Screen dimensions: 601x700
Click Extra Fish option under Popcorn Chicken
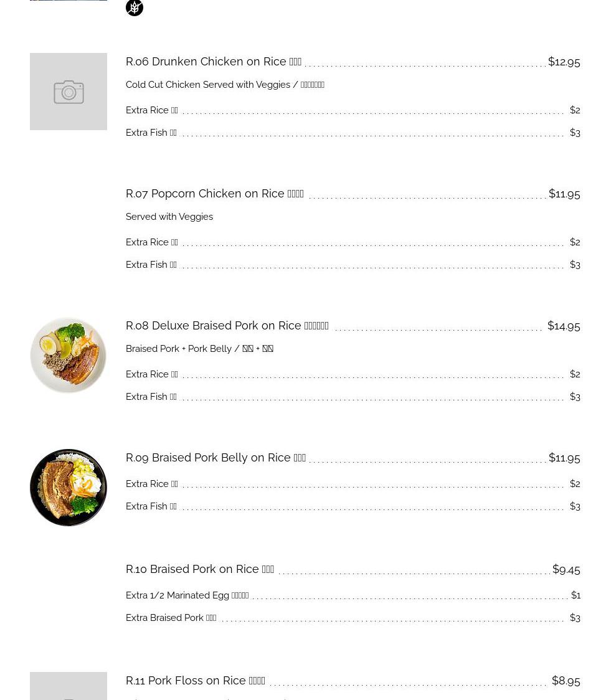click(x=151, y=265)
